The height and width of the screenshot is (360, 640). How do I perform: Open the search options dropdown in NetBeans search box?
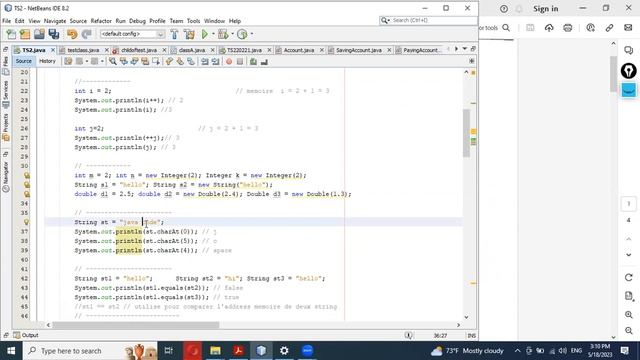click(385, 20)
